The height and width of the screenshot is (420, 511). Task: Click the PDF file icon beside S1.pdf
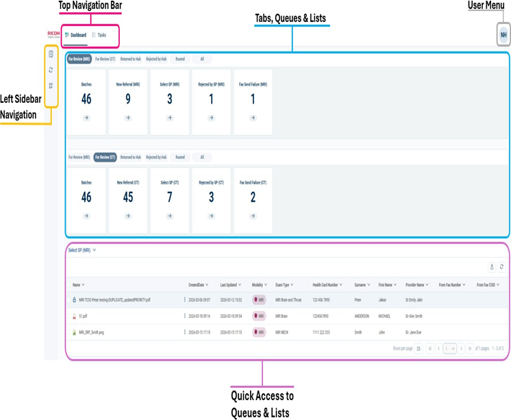click(74, 316)
